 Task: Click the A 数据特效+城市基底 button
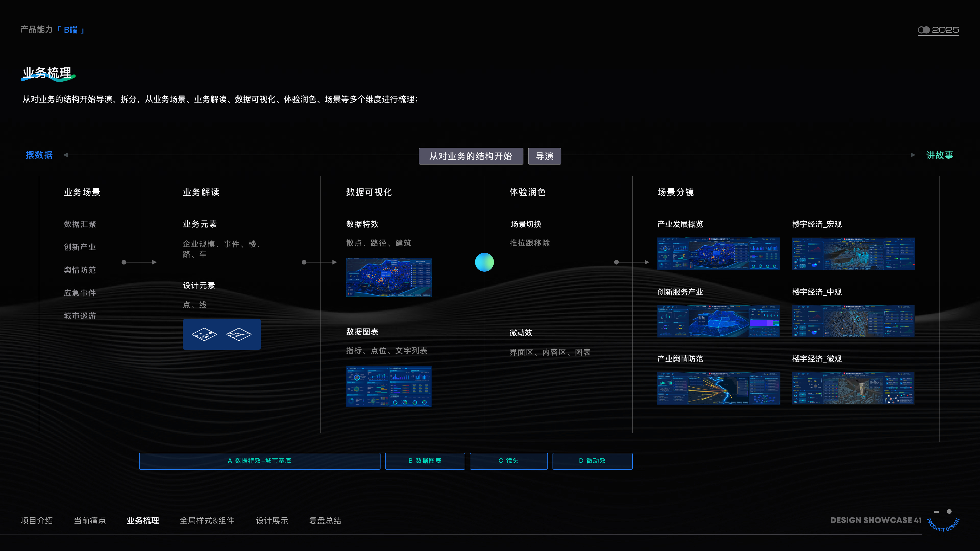(x=260, y=461)
